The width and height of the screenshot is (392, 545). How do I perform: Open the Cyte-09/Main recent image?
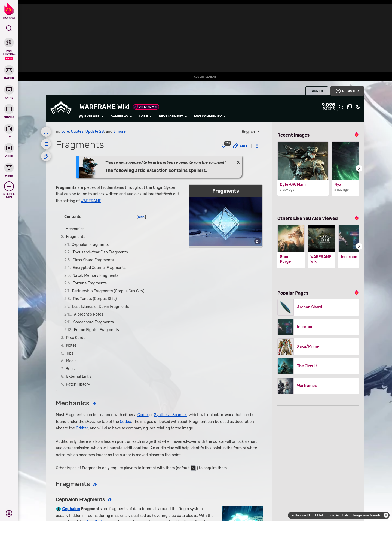(303, 168)
